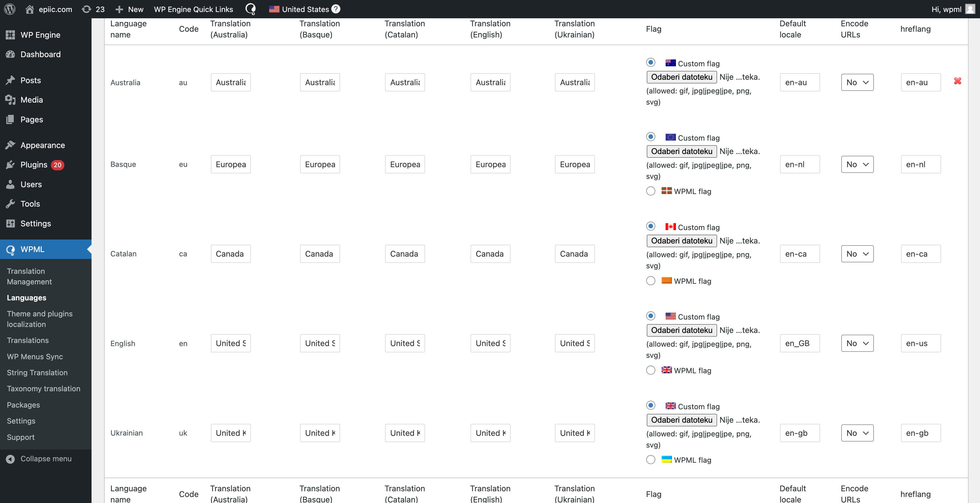The height and width of the screenshot is (503, 980).
Task: Select WPML flag radio for Catalan
Action: [650, 281]
